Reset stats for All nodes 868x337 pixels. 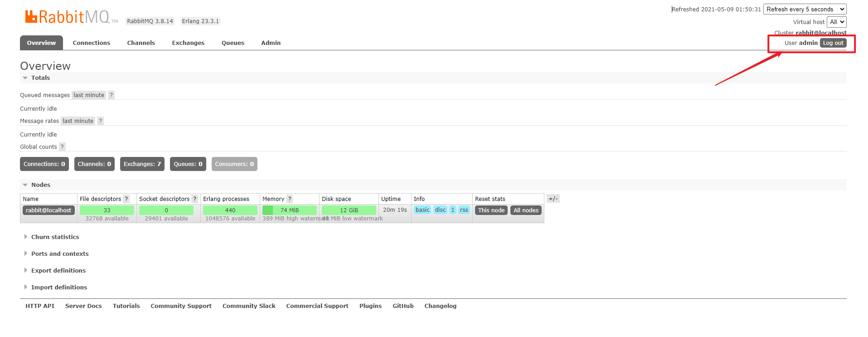[x=526, y=210]
